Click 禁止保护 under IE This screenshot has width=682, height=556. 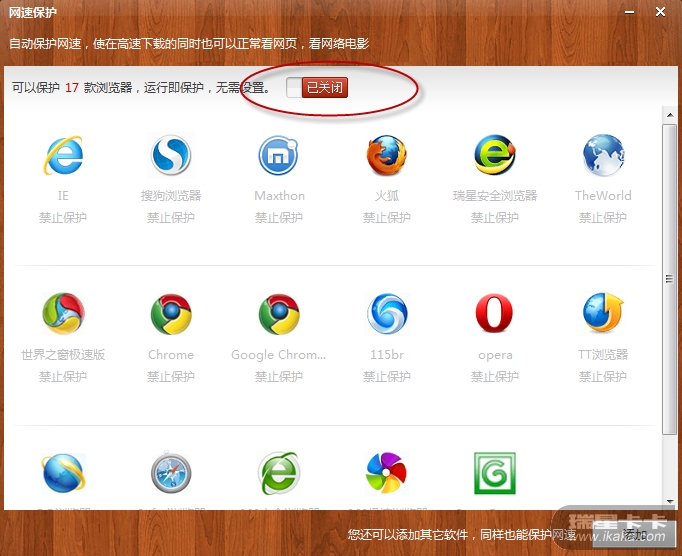point(63,217)
